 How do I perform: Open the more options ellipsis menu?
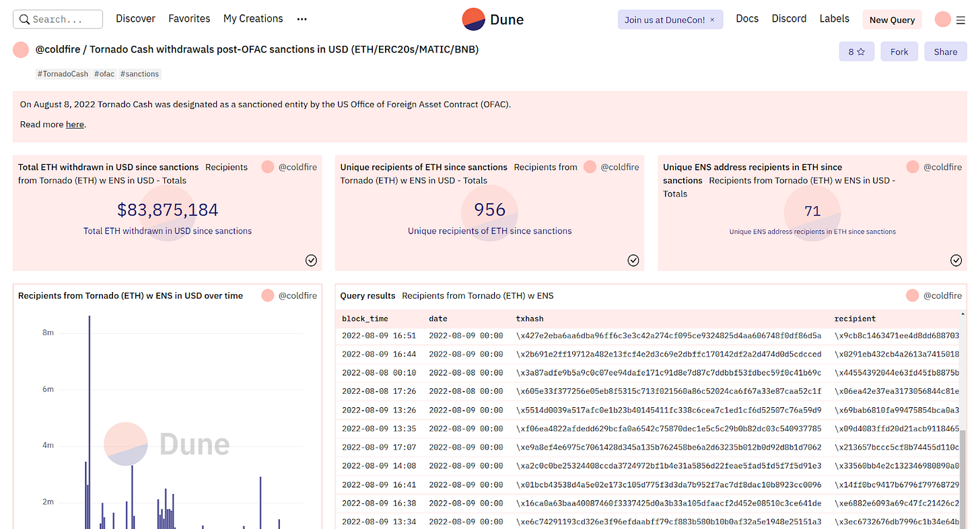(x=302, y=20)
